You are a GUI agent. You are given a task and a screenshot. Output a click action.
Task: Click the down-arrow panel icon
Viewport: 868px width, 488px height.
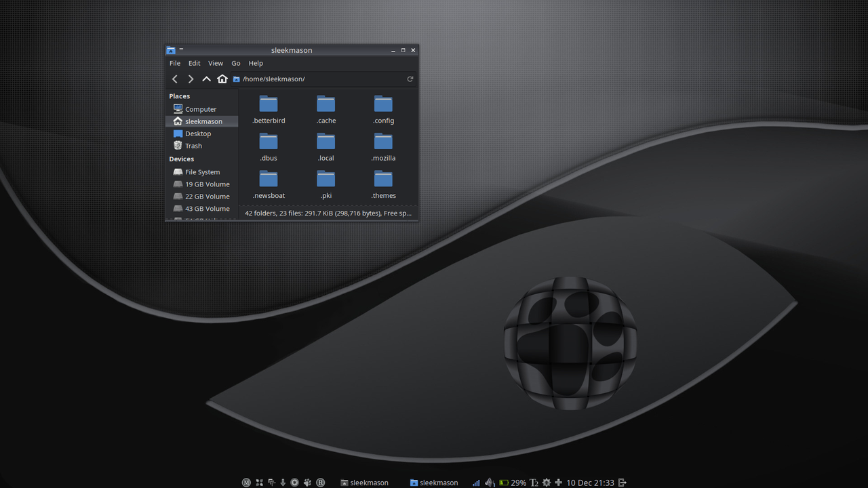[x=283, y=483]
